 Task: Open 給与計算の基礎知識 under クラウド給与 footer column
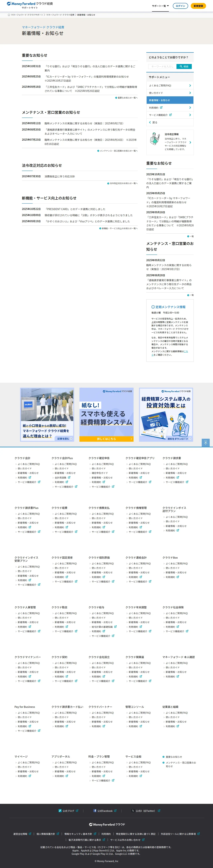pos(102,627)
